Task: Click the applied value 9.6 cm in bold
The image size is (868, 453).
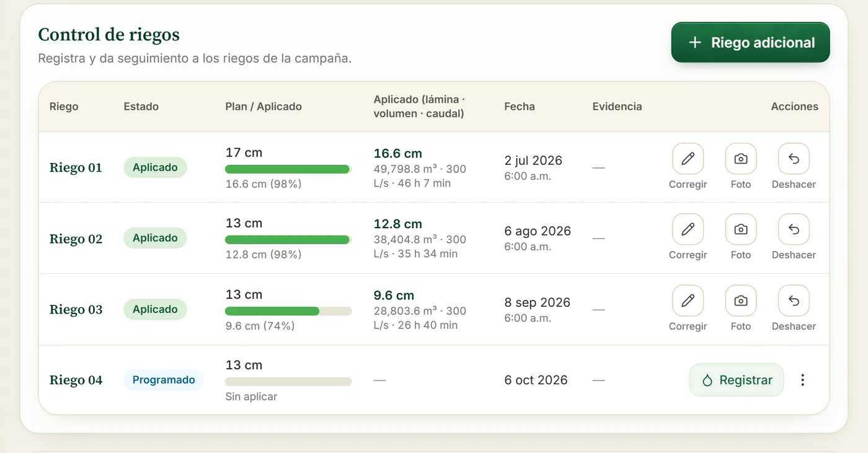Action: tap(394, 296)
